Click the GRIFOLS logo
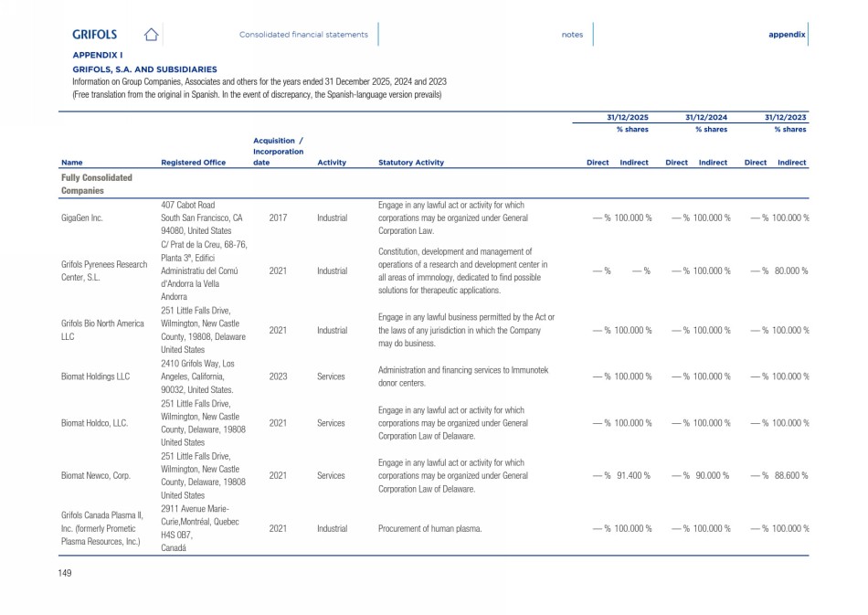Image resolution: width=868 pixels, height=615 pixels. pos(94,35)
